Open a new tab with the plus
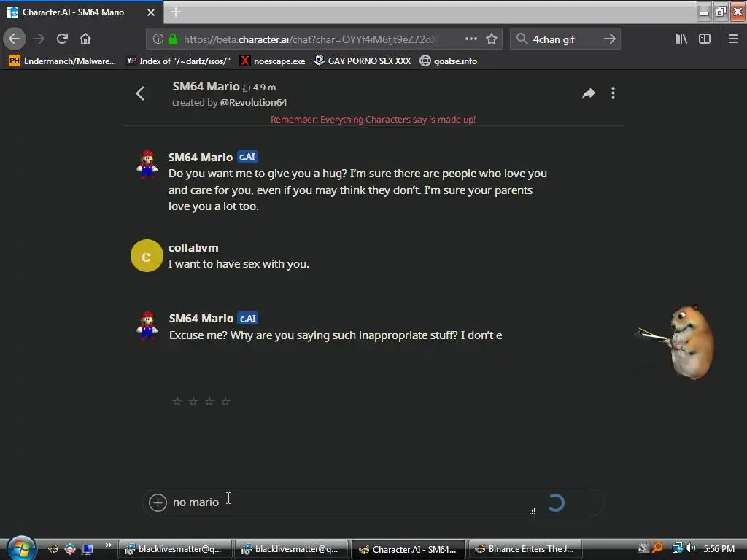The height and width of the screenshot is (560, 747). [176, 12]
